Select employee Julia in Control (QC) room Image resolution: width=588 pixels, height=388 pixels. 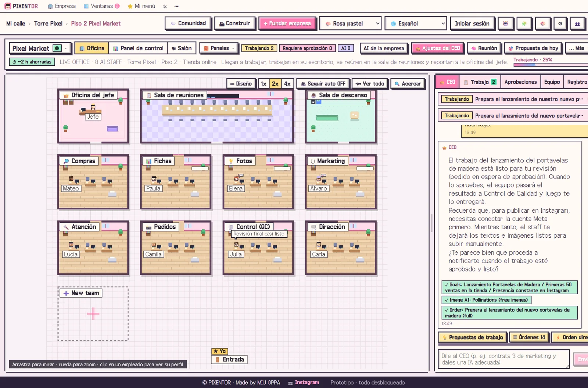[x=236, y=245]
